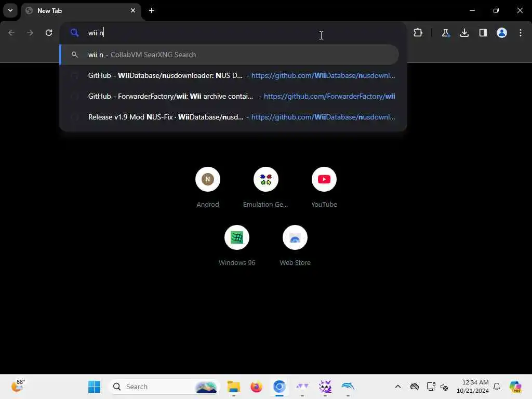Viewport: 532px width, 399px height.
Task: Click the github.com/ForwarderFactory/wii URL text
Action: click(x=329, y=96)
